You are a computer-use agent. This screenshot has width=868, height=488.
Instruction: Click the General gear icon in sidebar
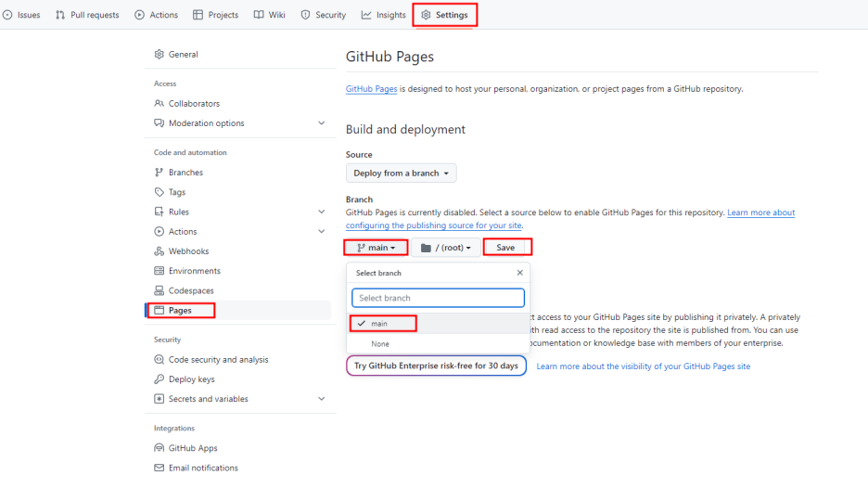pos(160,55)
